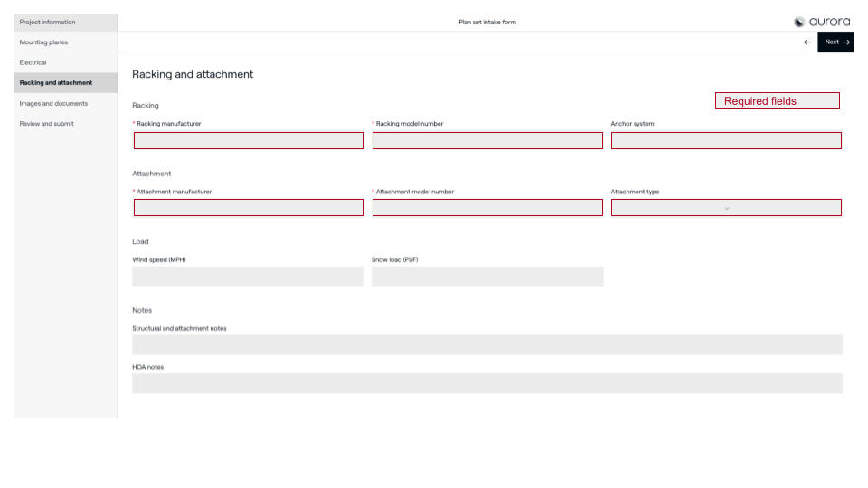Click the back arrow icon
The width and height of the screenshot is (868, 488).
click(807, 42)
